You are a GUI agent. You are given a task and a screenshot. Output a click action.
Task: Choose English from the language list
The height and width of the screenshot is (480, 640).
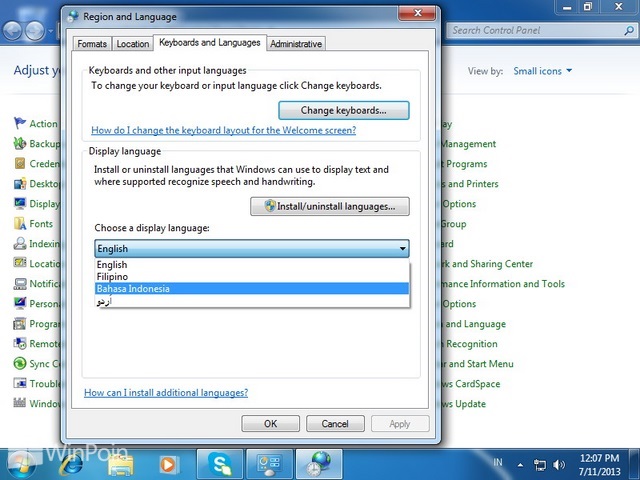coord(252,264)
